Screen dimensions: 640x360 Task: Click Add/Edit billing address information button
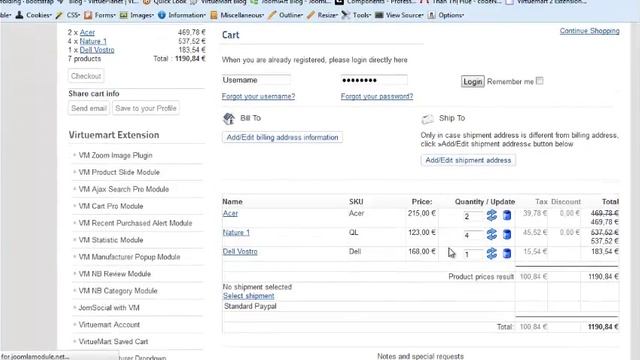(282, 138)
